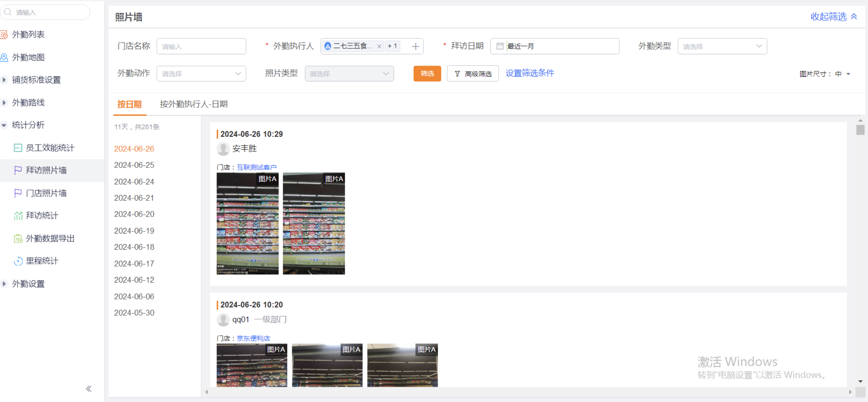Open 外勤地图 map icon in sidebar
The width and height of the screenshot is (868, 402).
tap(4, 57)
